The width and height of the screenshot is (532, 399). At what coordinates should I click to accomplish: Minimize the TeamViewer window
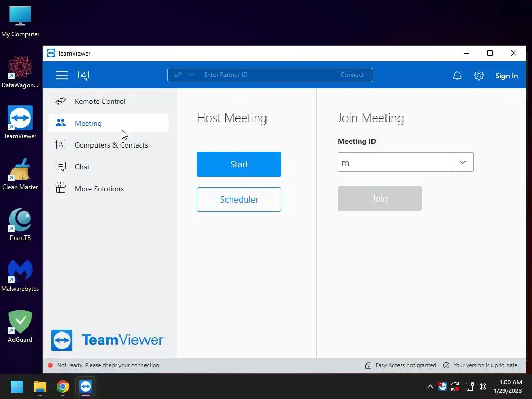[x=467, y=54]
